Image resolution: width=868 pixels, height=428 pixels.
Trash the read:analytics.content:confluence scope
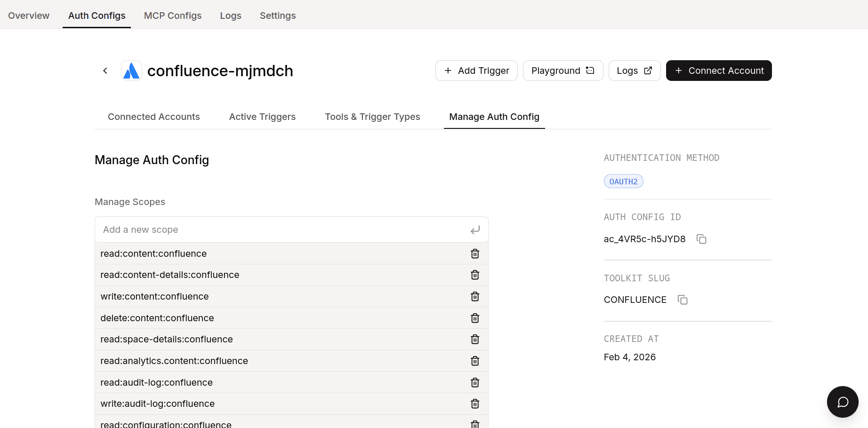coord(475,361)
